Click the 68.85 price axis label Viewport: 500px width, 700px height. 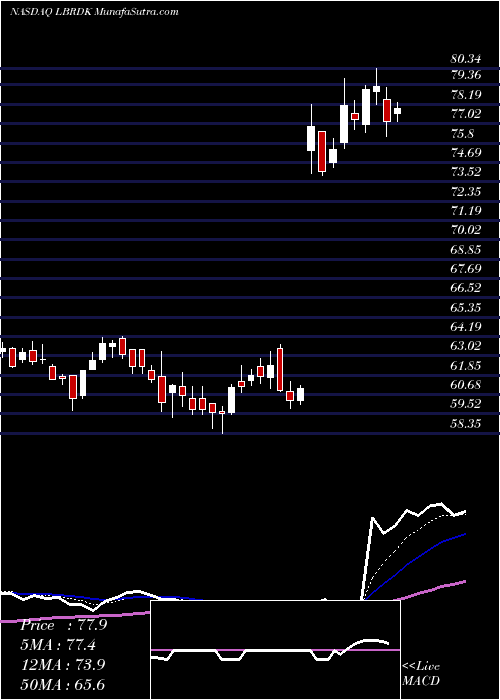coord(466,250)
